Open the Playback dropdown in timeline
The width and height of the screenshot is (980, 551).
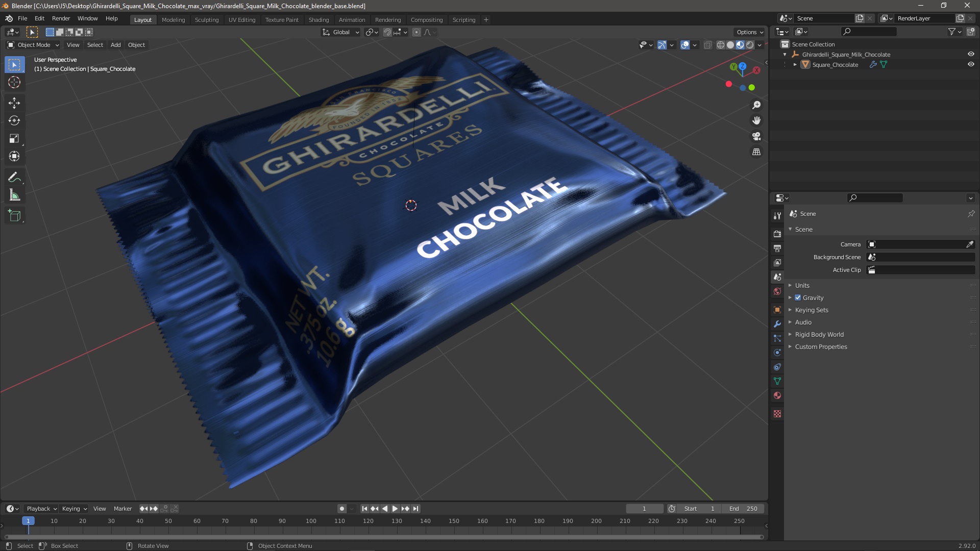(41, 509)
